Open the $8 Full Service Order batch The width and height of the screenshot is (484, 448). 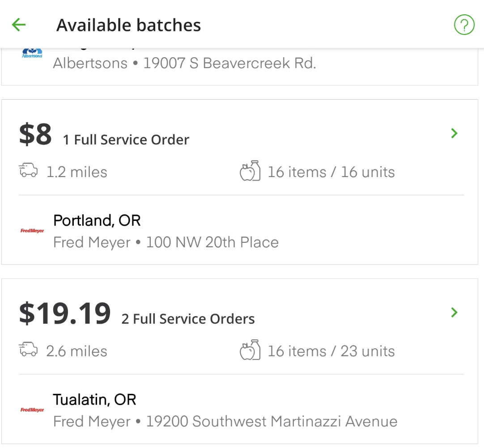click(240, 182)
